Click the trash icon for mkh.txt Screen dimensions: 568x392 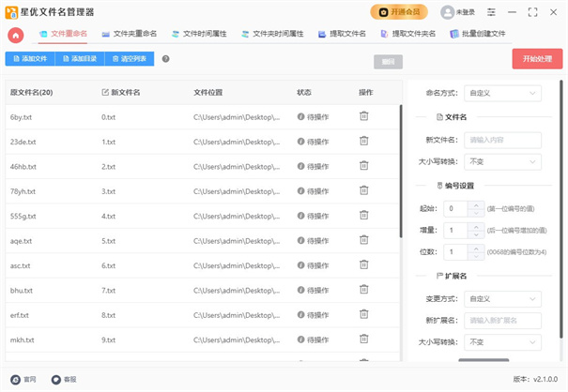pyautogui.click(x=364, y=339)
